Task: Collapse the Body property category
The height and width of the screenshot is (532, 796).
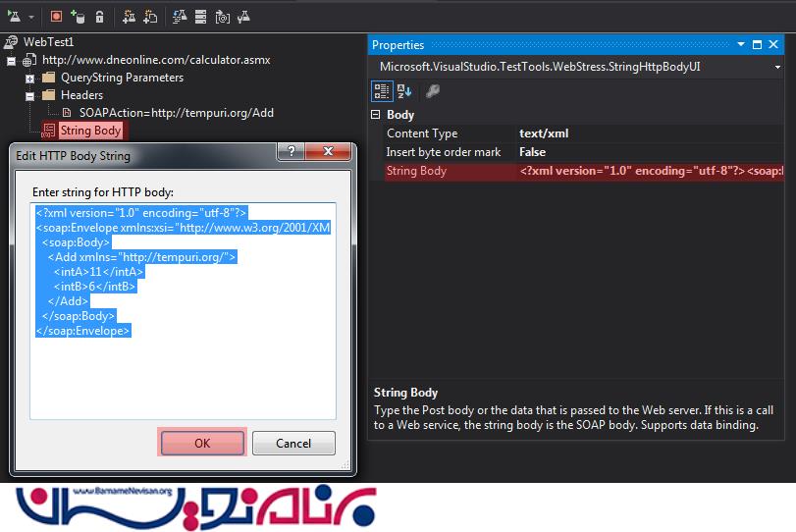Action: tap(376, 115)
